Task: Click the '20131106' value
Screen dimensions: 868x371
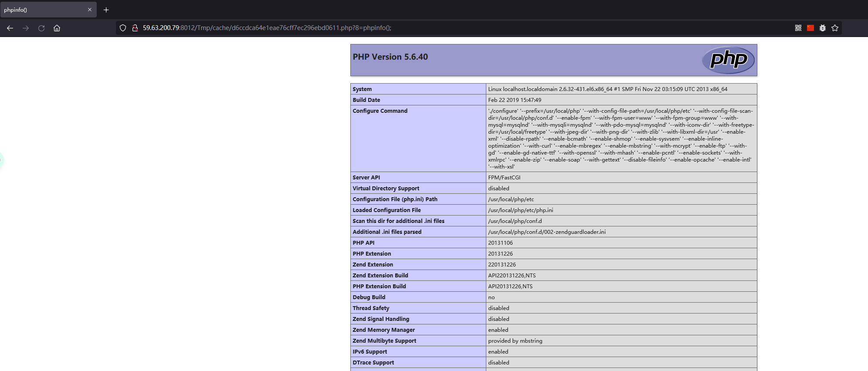Action: tap(500, 243)
